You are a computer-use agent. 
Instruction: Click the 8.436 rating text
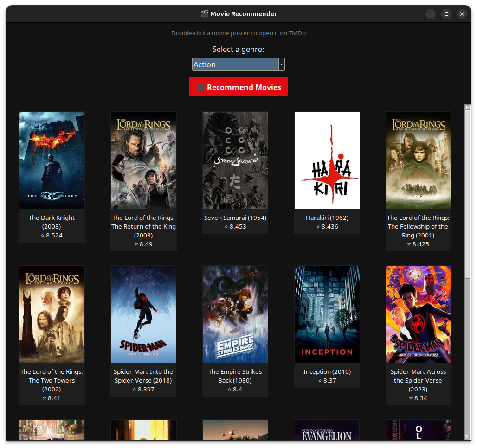click(x=327, y=227)
